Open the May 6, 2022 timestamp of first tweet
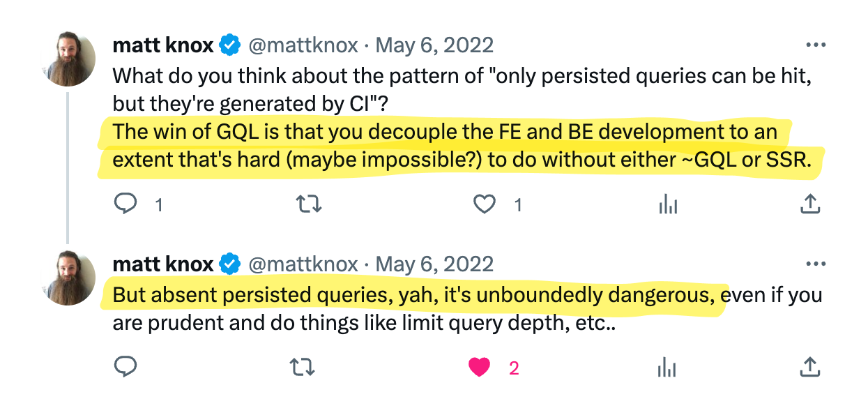Screen dimensions: 868x415 pyautogui.click(x=434, y=45)
